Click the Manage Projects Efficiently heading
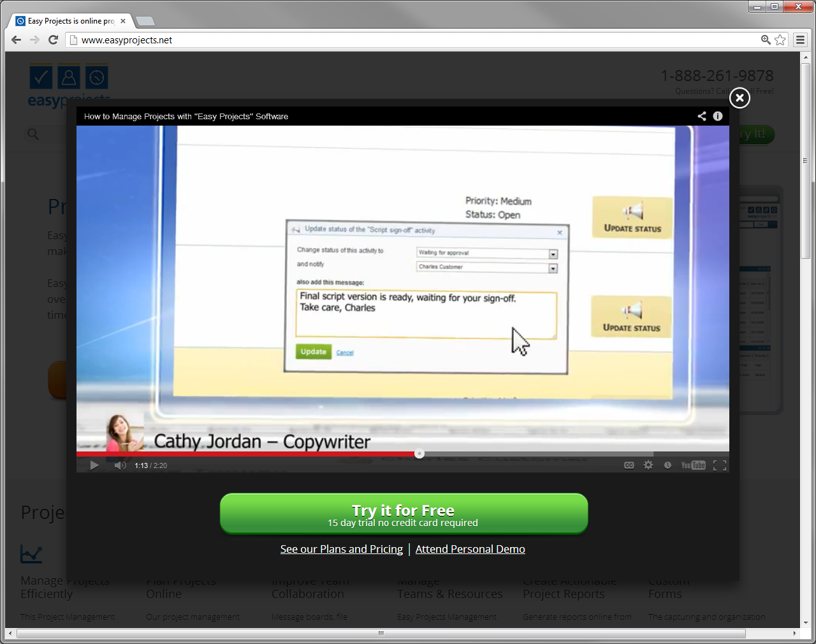This screenshot has width=816, height=644. click(x=65, y=587)
